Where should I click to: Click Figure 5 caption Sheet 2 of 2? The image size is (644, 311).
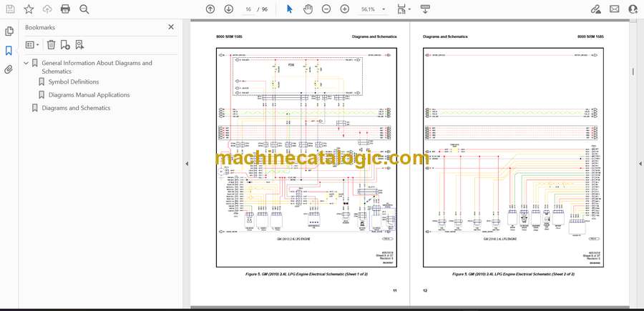(513, 274)
